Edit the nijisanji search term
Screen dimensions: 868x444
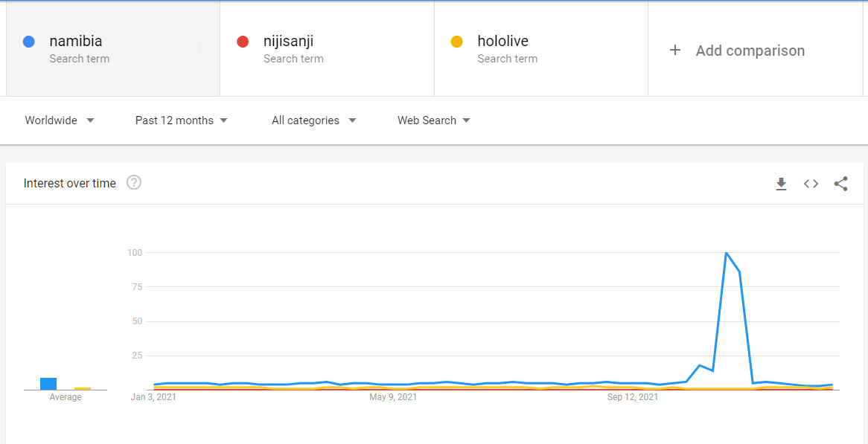(x=288, y=41)
